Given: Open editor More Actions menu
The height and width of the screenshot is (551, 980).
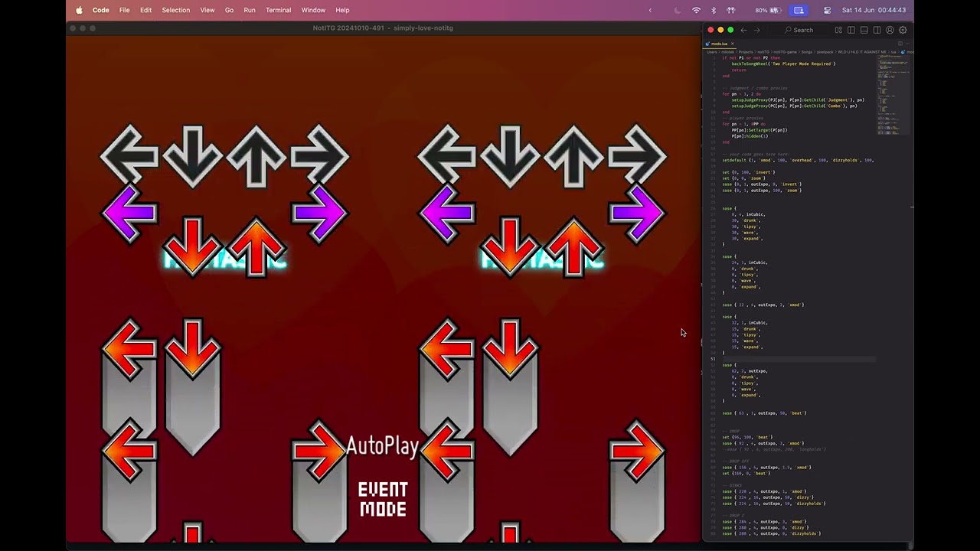Looking at the screenshot, I should click(908, 44).
